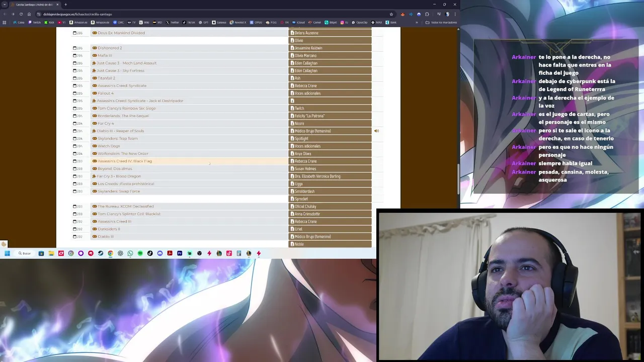Open the Todos los marcadores folder
644x362 pixels.
(x=441, y=22)
